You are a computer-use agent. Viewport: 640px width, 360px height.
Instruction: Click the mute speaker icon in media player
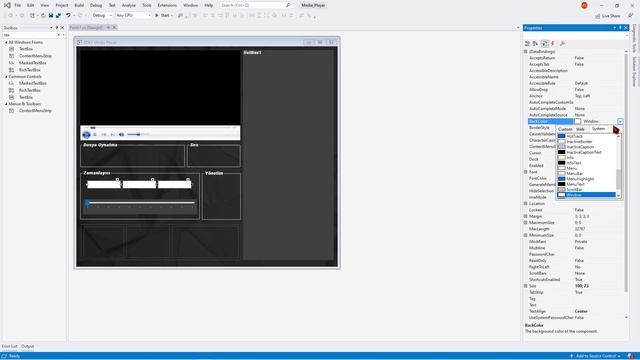point(121,134)
